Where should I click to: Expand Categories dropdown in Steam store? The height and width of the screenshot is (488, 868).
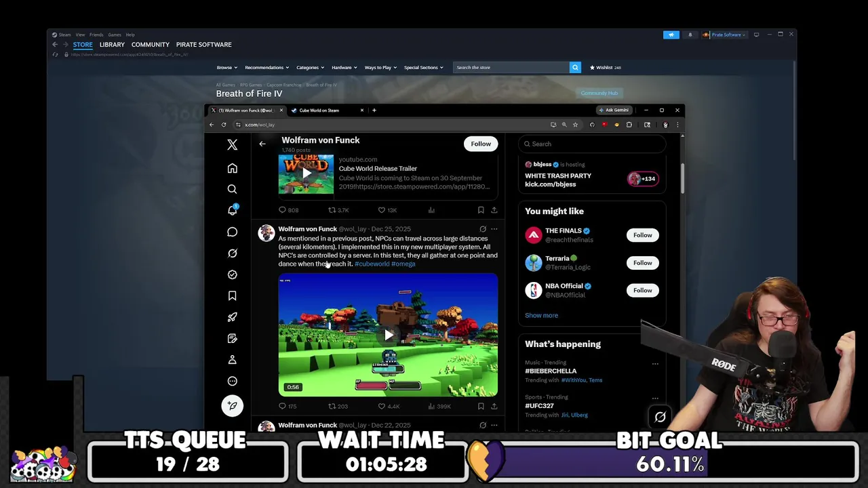click(x=310, y=68)
